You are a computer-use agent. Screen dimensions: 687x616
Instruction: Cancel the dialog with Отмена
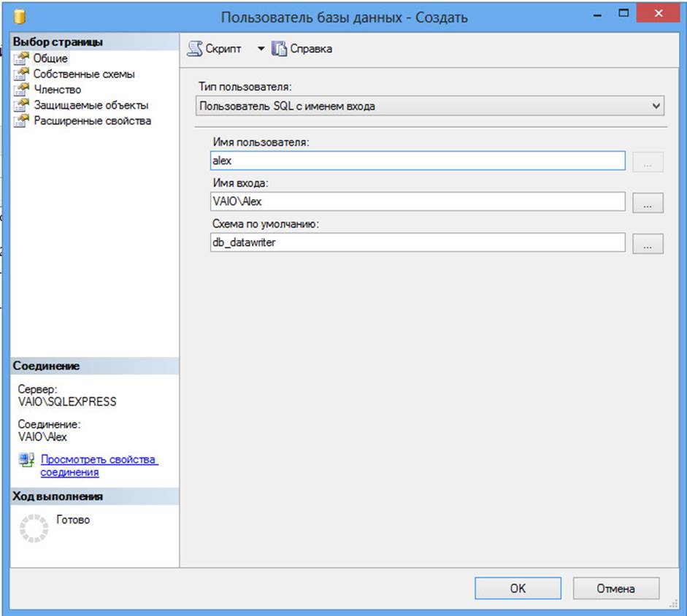tap(616, 588)
